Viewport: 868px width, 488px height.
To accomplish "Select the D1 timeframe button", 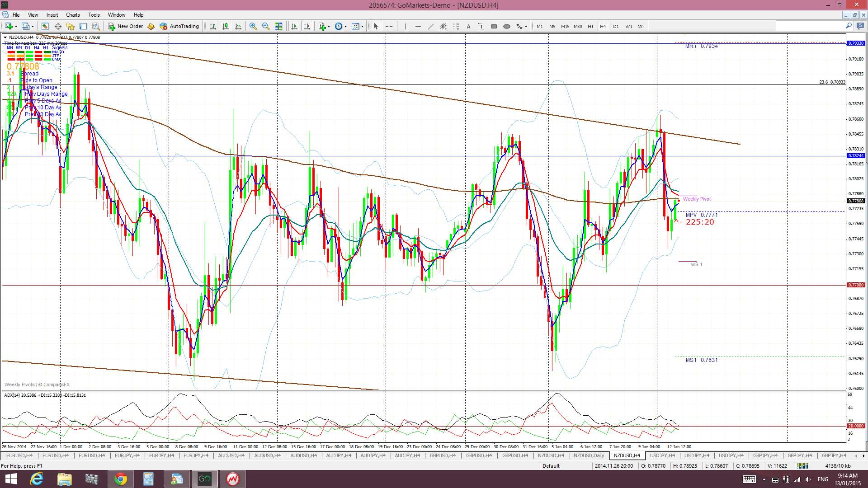I will (616, 26).
